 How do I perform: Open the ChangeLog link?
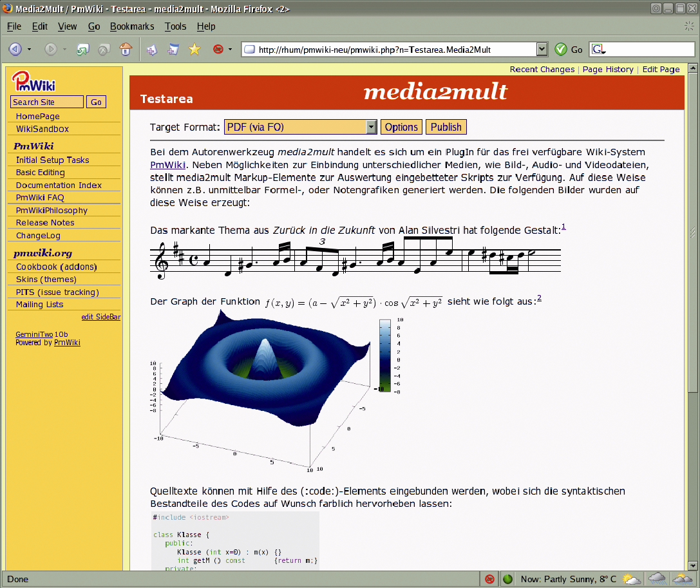pos(38,235)
